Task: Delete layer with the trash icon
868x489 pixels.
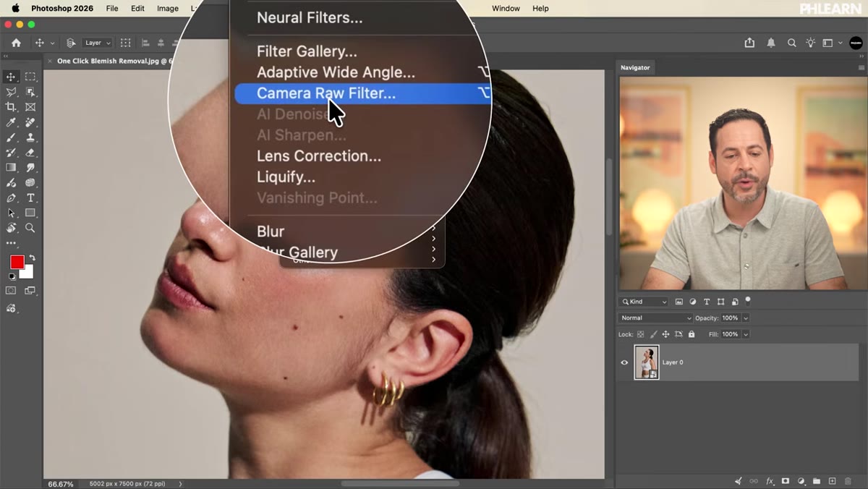Action: pos(848,481)
